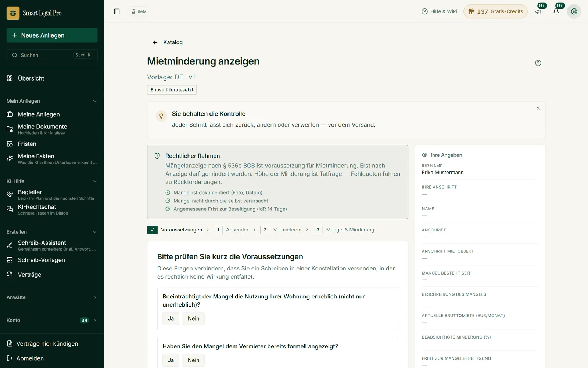Click the Neues Anliegen button
588x368 pixels.
click(x=52, y=35)
